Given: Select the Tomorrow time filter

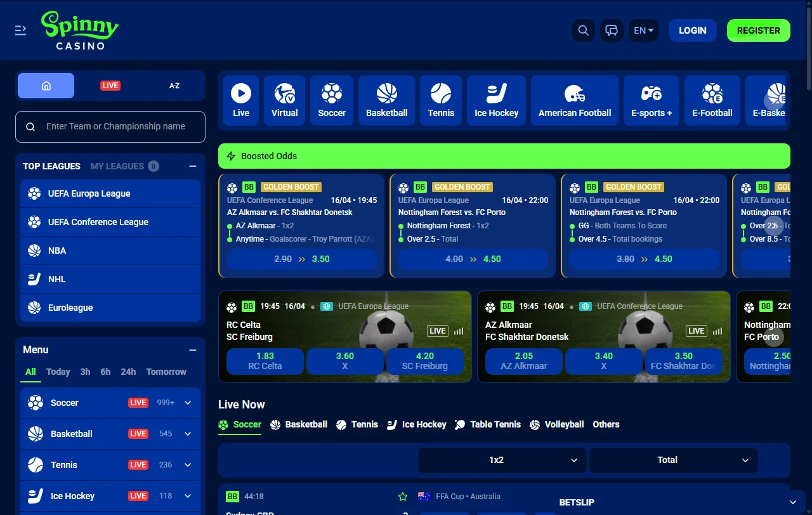Looking at the screenshot, I should tap(166, 372).
